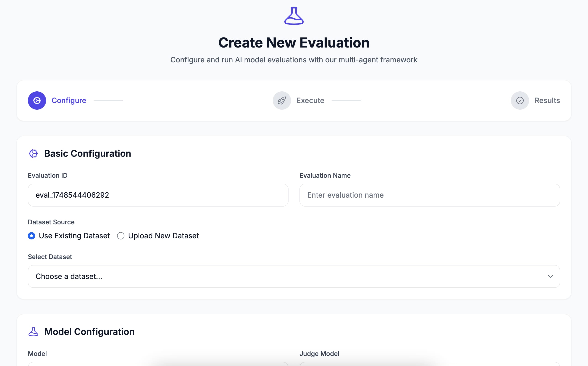Click the Basic Configuration gear icon
The width and height of the screenshot is (588, 366).
click(33, 154)
